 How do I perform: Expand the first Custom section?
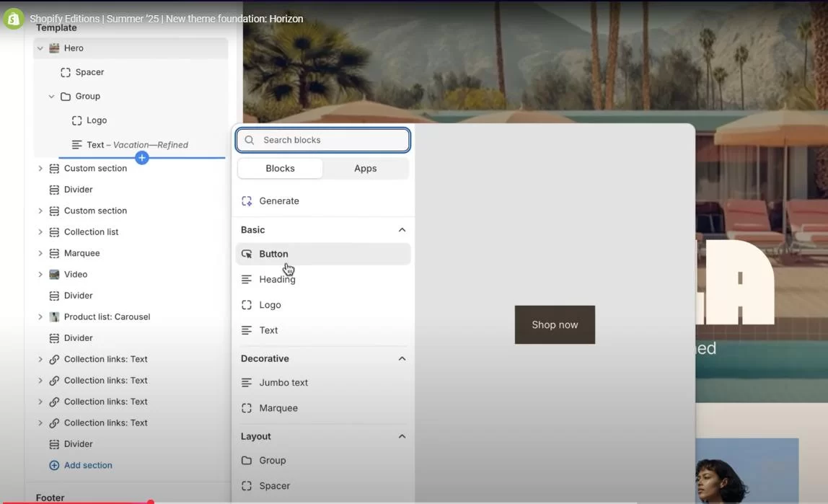coord(40,168)
